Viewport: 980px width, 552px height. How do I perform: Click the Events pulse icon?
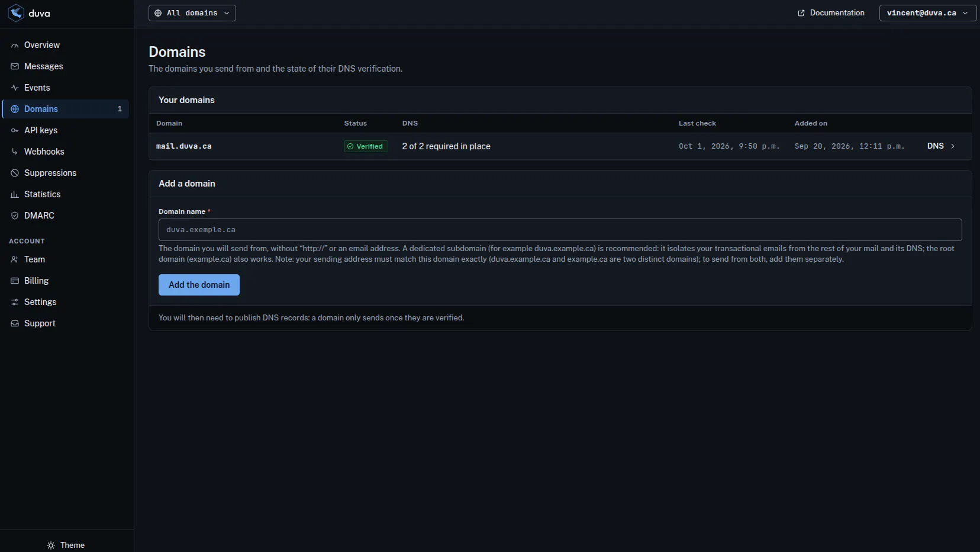(15, 88)
